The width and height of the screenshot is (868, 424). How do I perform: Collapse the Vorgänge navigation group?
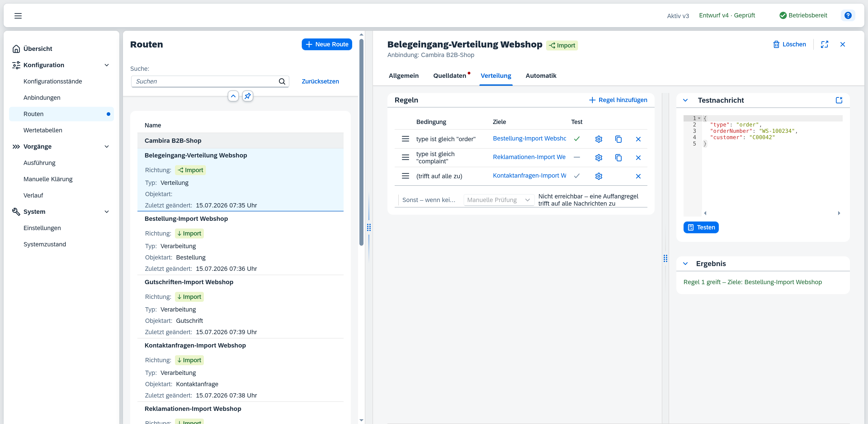107,146
